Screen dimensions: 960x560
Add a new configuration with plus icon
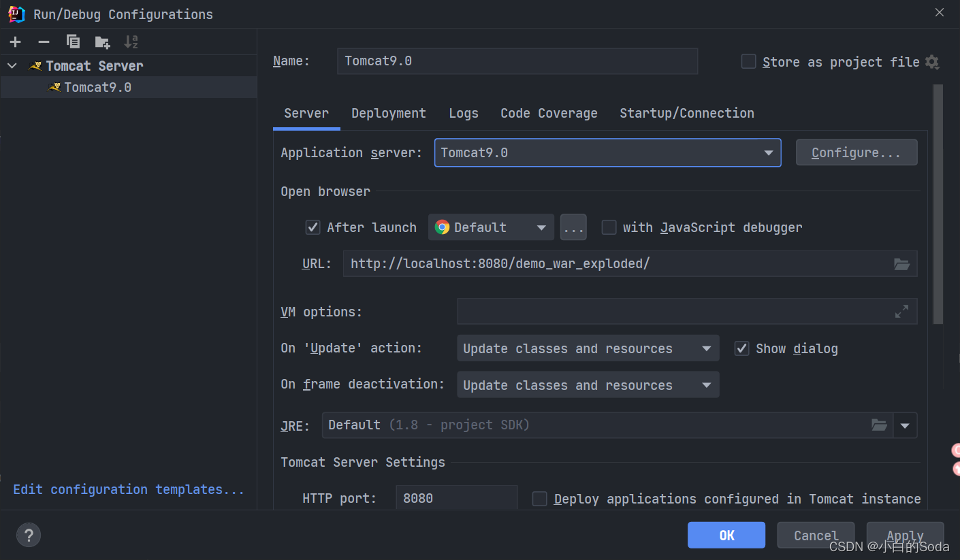tap(16, 42)
